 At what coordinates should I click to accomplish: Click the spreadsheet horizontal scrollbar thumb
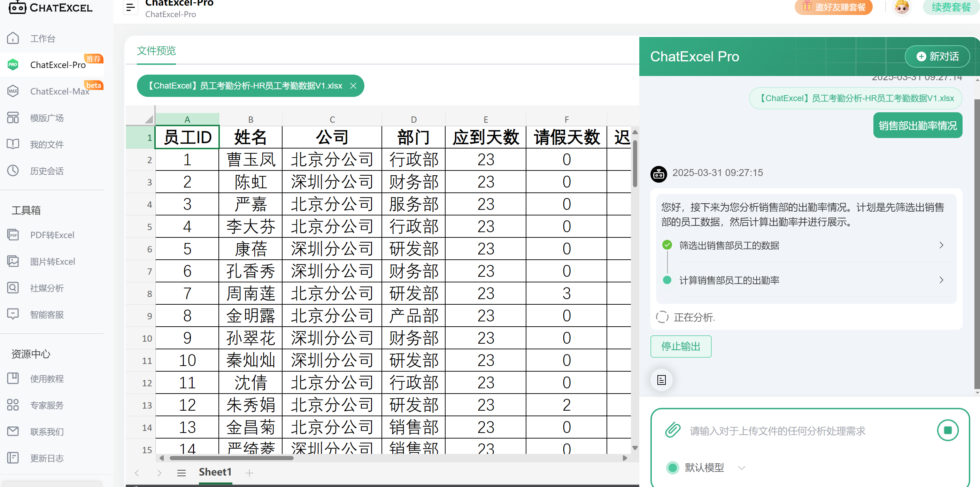(x=231, y=458)
